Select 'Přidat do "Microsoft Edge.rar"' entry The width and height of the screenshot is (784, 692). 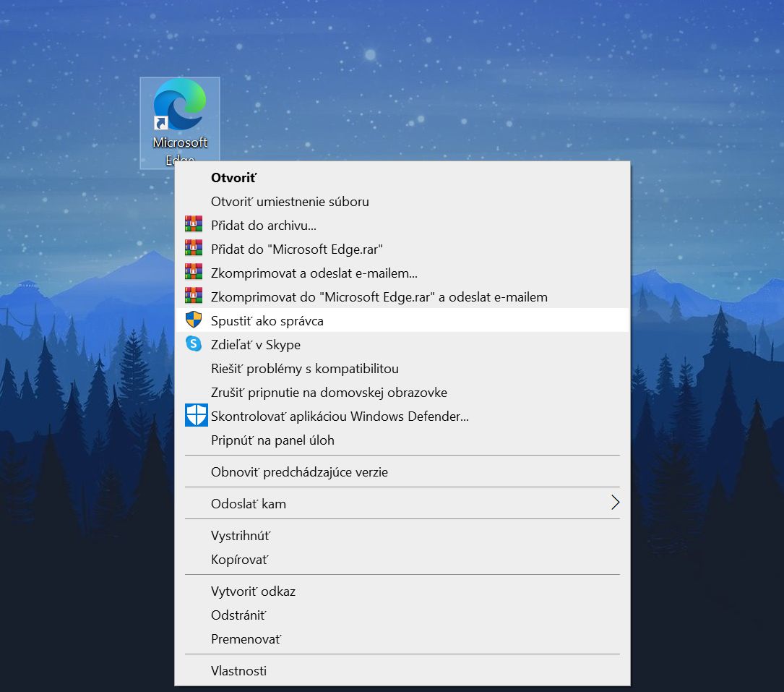pos(402,249)
